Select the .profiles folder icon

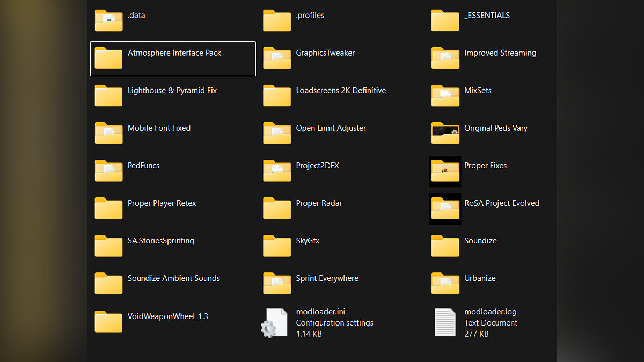pos(276,20)
